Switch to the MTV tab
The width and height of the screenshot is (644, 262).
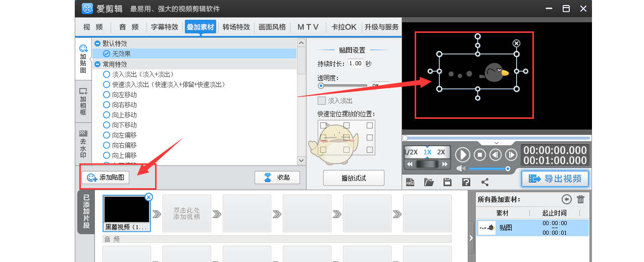pos(308,27)
